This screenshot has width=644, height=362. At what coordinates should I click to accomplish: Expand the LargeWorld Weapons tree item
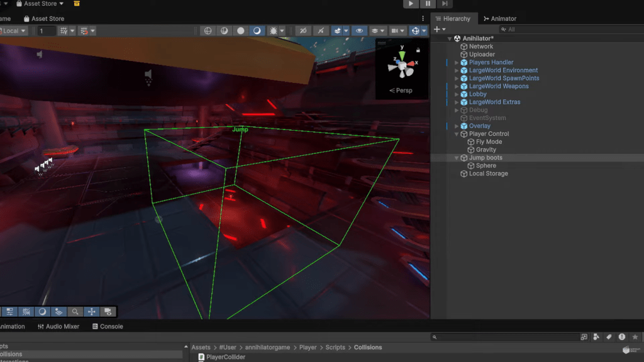[457, 87]
